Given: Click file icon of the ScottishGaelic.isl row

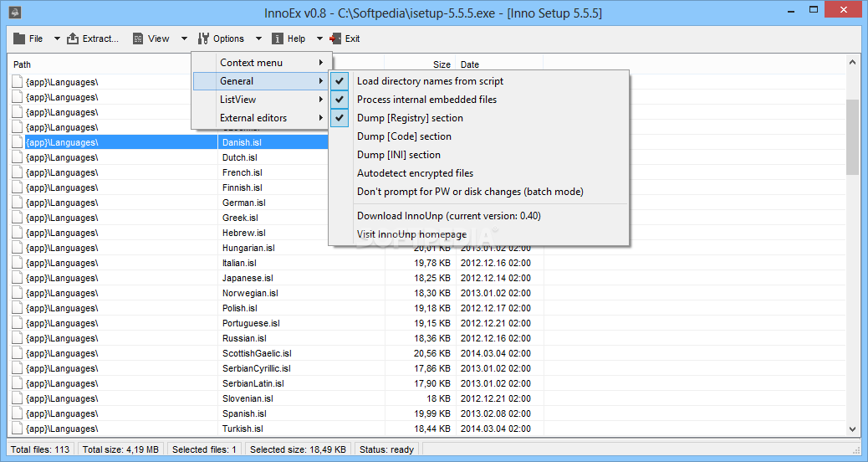Looking at the screenshot, I should (x=18, y=353).
